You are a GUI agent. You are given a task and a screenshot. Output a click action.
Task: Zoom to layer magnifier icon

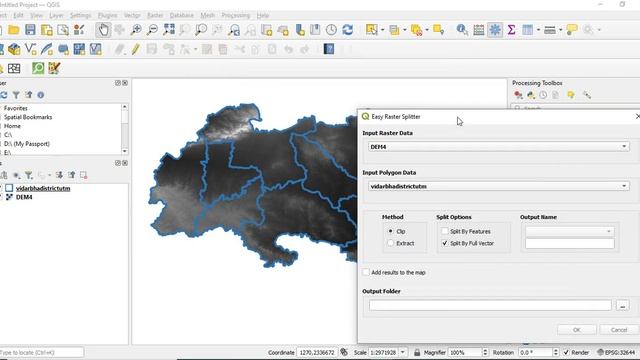[x=201, y=30]
